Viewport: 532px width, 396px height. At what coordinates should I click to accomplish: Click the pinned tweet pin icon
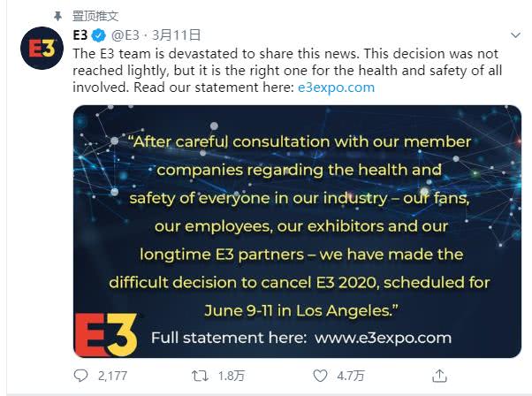58,13
